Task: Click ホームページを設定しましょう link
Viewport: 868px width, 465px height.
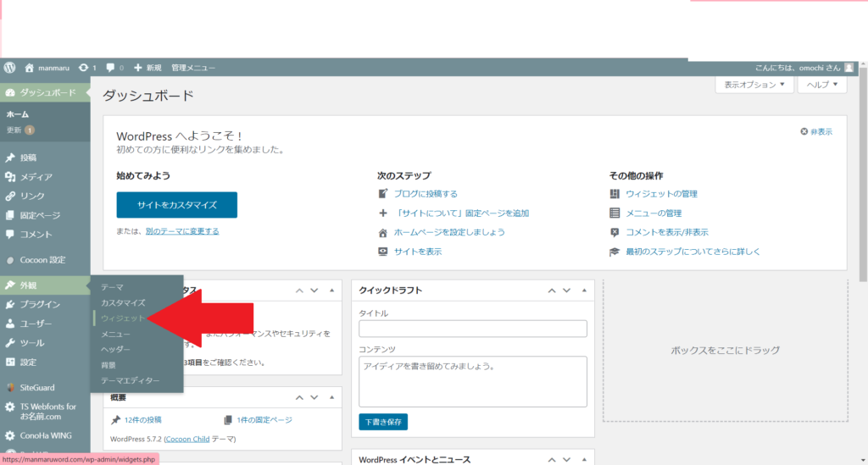Action: 449,232
